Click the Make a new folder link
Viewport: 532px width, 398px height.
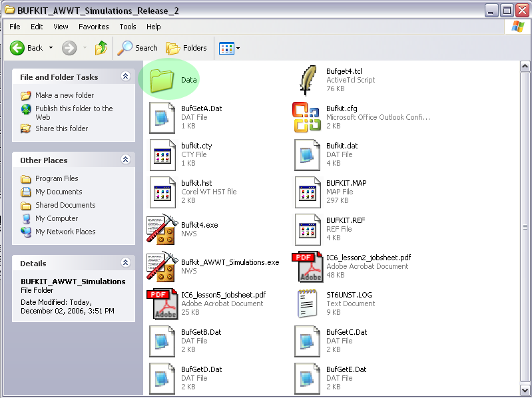coord(65,95)
